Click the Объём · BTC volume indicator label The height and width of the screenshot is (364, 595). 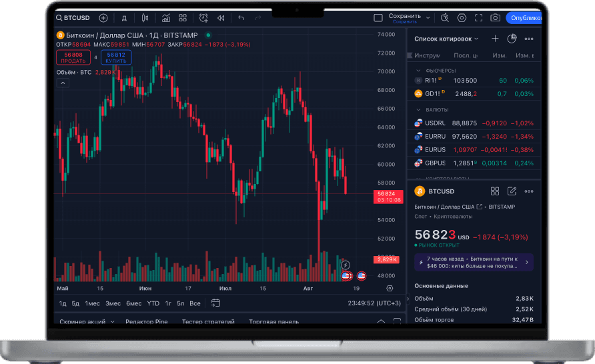pos(74,73)
